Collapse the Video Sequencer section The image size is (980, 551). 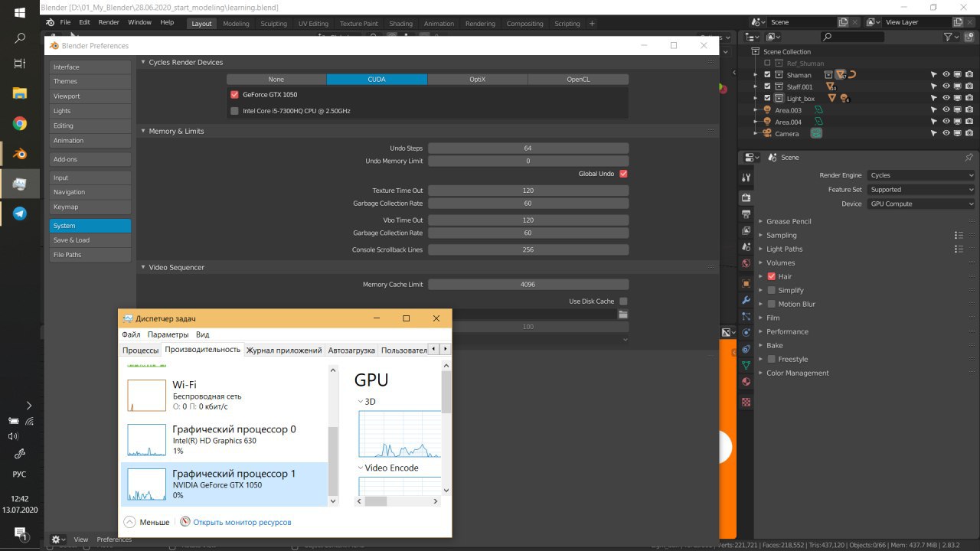tap(143, 267)
